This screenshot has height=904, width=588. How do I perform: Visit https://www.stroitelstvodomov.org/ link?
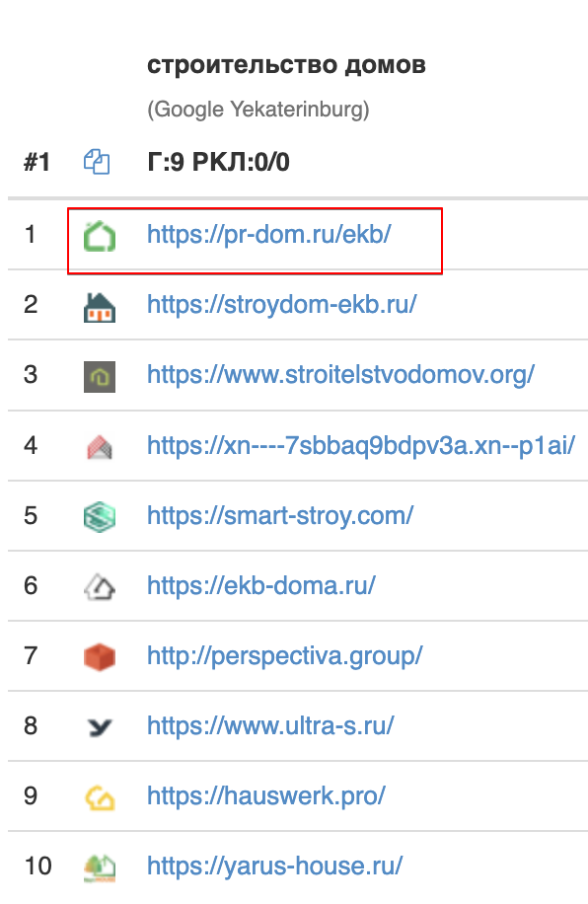340,375
